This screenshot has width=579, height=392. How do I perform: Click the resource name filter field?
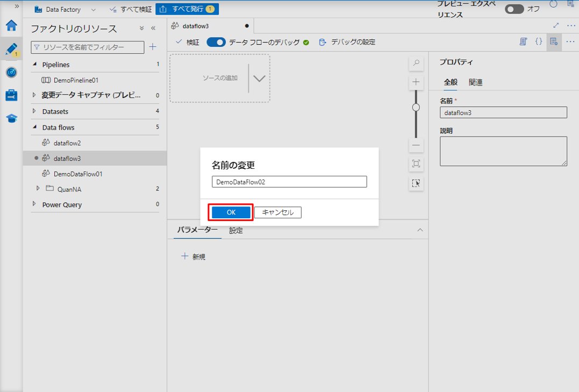88,47
